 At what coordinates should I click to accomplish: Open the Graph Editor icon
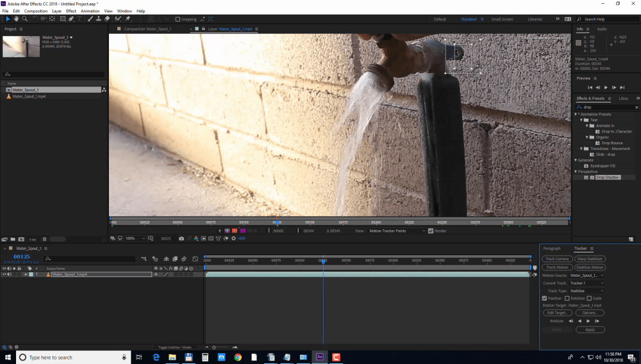coord(196,259)
